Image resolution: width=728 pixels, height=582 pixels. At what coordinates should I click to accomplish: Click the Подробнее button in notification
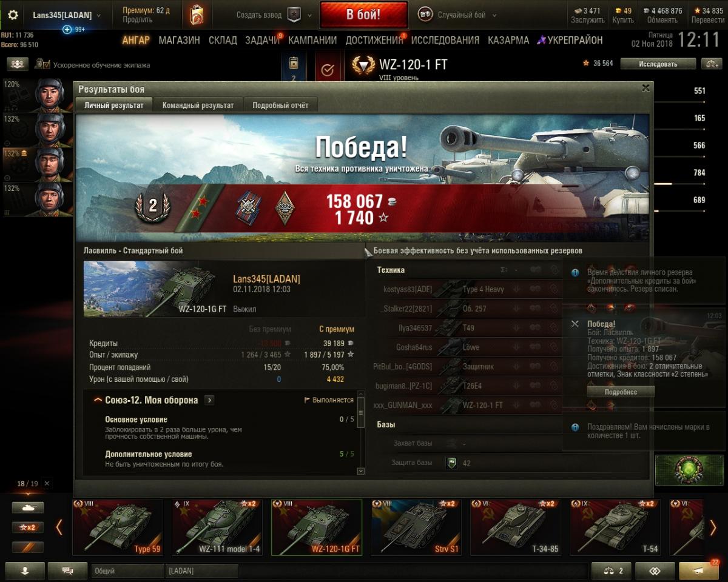pyautogui.click(x=621, y=392)
